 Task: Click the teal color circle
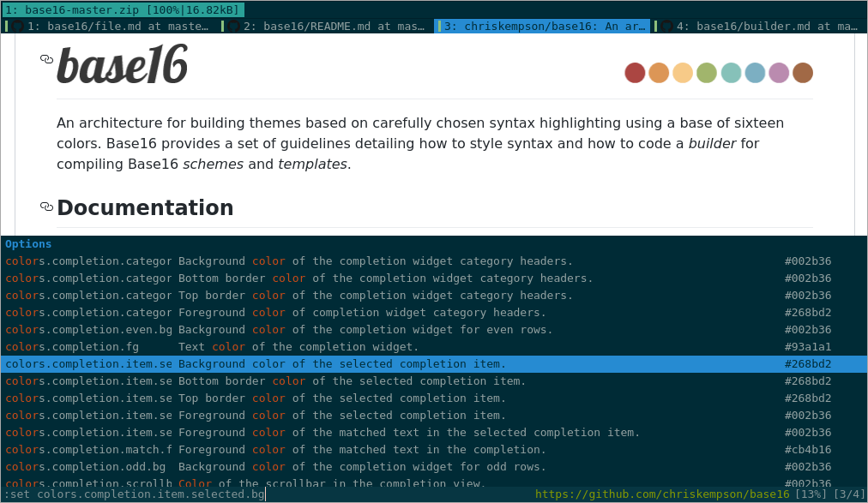coord(732,73)
